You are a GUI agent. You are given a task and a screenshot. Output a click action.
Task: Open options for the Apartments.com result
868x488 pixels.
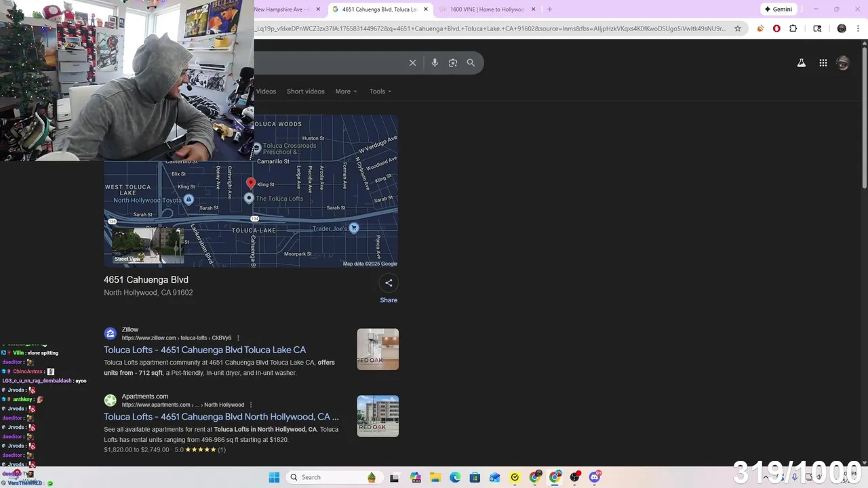(251, 405)
